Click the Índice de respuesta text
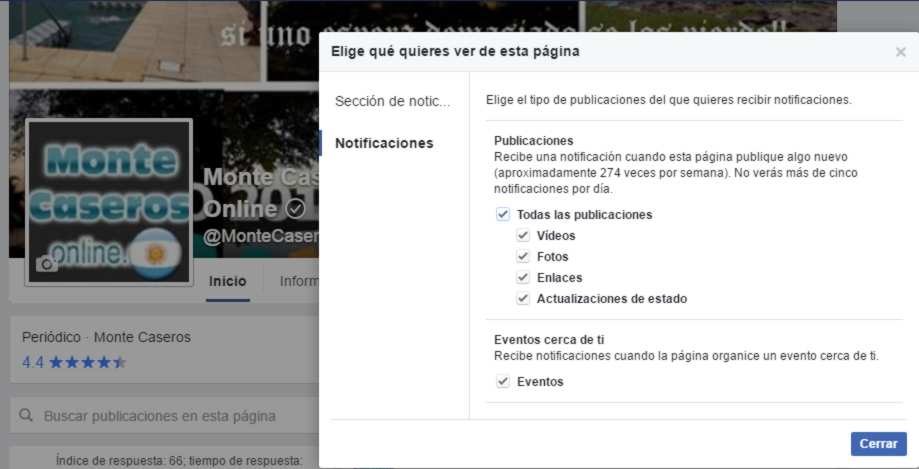 179,461
